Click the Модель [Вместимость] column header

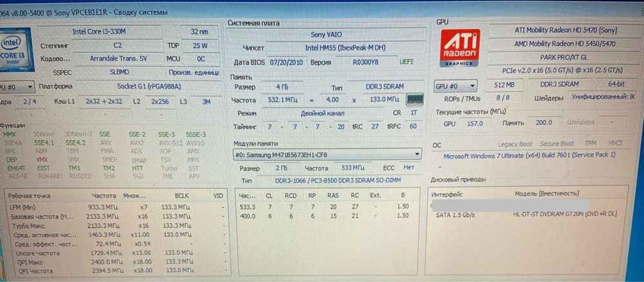(x=547, y=193)
